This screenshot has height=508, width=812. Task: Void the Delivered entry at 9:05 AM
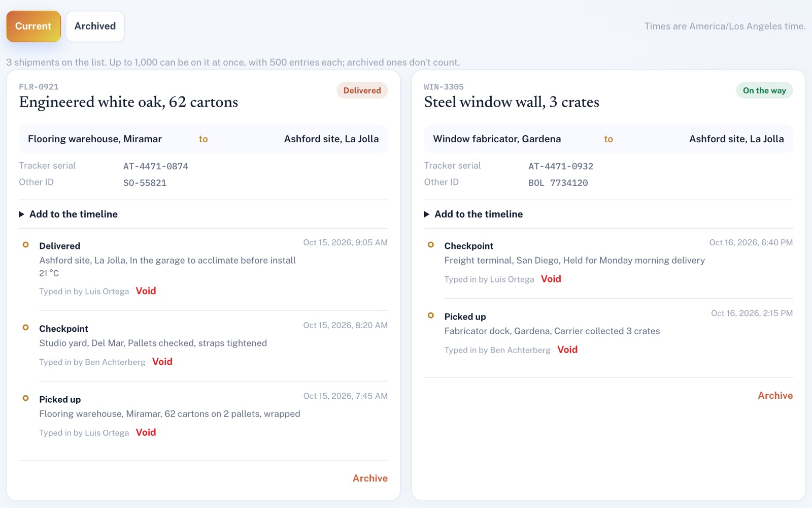[x=146, y=291]
